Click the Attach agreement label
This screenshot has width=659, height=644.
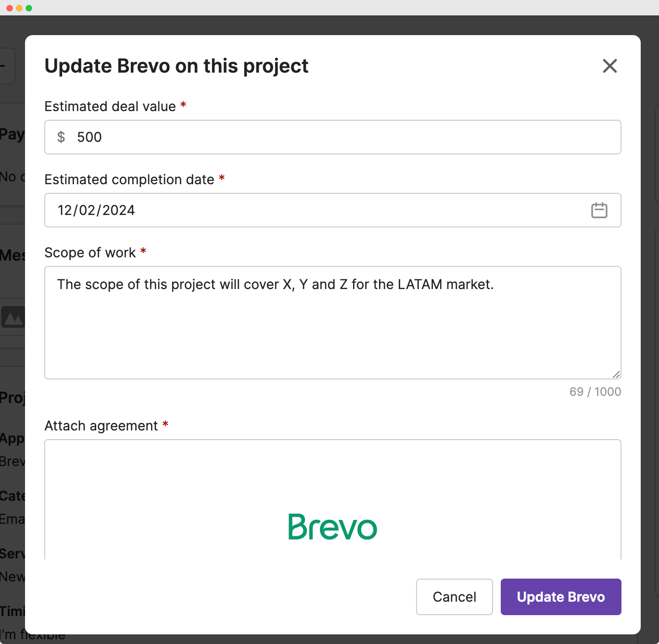[101, 426]
